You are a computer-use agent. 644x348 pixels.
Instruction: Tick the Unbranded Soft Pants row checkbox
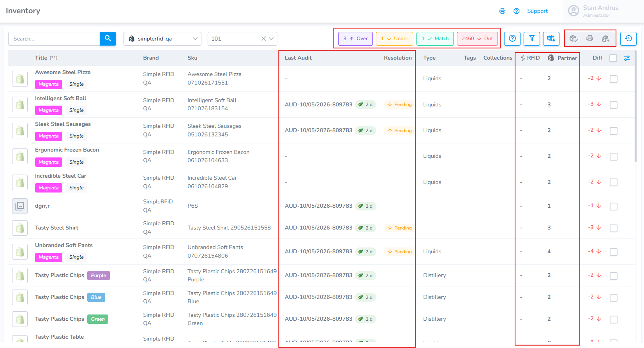pyautogui.click(x=614, y=252)
